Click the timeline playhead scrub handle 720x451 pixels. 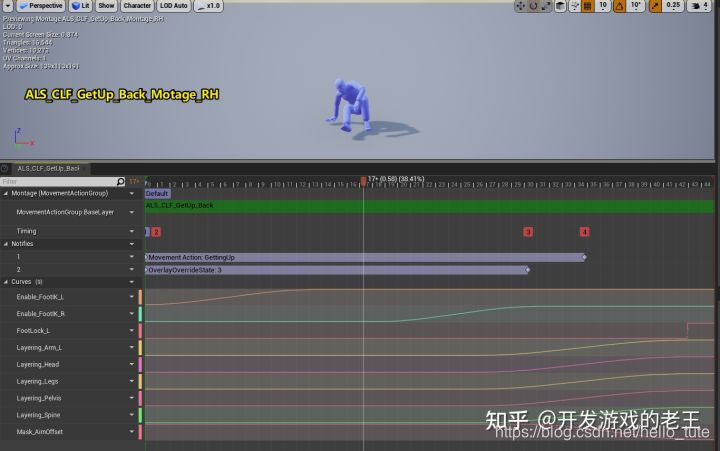pyautogui.click(x=363, y=181)
